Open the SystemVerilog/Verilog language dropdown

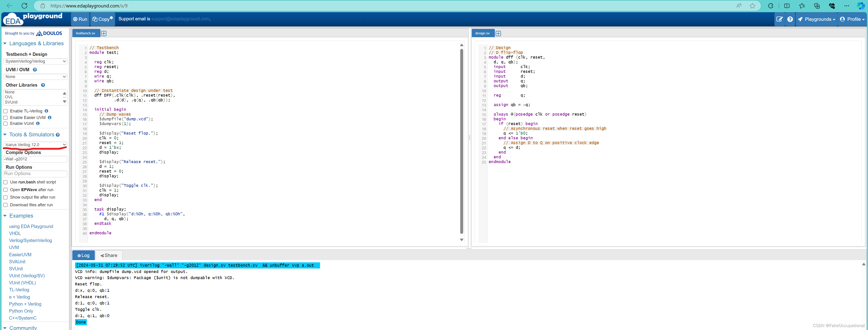(35, 61)
